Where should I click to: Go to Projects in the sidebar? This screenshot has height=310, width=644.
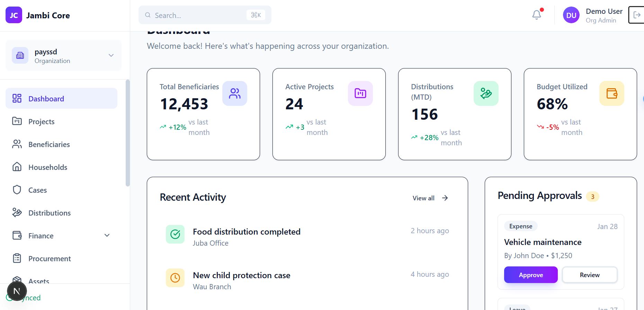click(x=42, y=122)
